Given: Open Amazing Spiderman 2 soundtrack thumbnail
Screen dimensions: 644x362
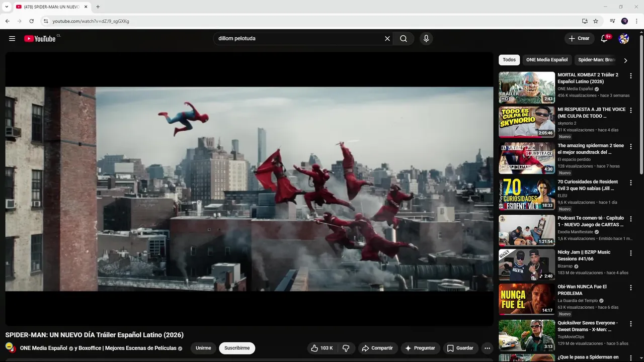Looking at the screenshot, I should click(x=527, y=158).
